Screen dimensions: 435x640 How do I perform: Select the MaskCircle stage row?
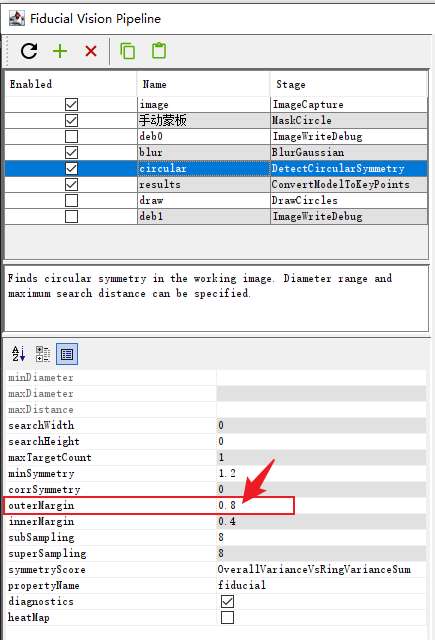tap(216, 120)
